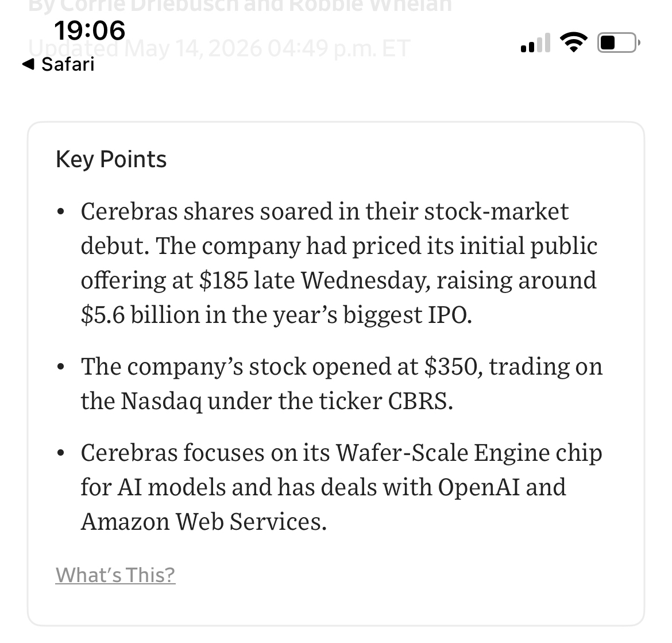
Task: Tap the Wafer-Scale Engine chip bullet
Action: pyautogui.click(x=342, y=487)
